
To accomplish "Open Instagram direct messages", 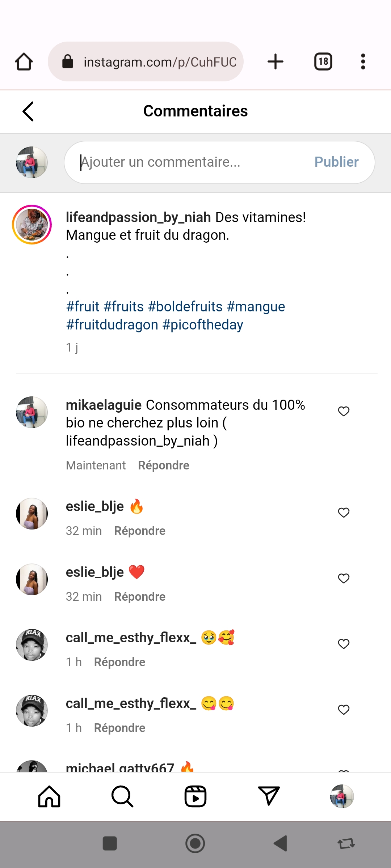I will [269, 796].
